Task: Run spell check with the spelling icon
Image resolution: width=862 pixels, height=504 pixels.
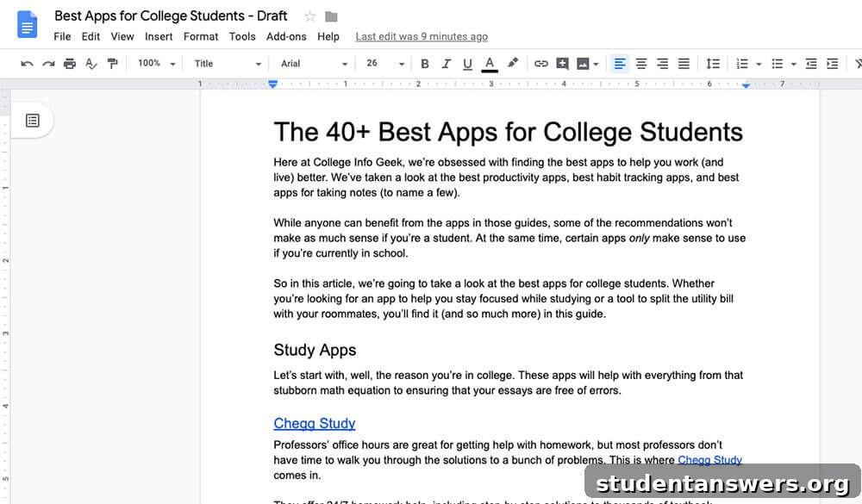Action: click(91, 64)
